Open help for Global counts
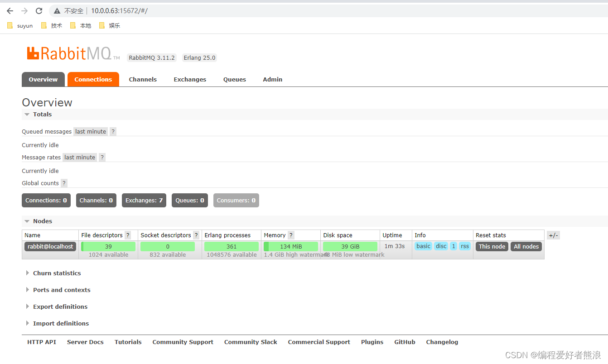608x364 pixels. (64, 183)
